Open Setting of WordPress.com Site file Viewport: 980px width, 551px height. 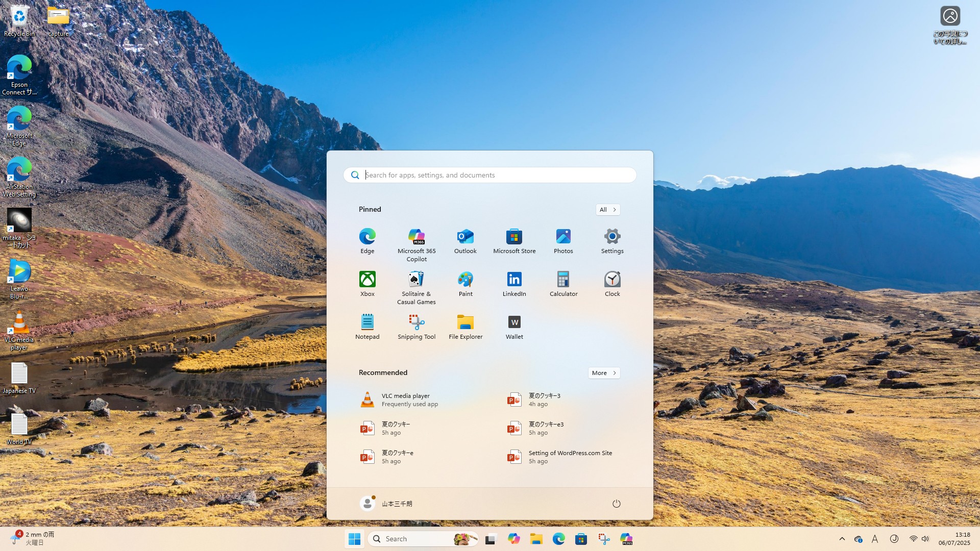point(563,457)
